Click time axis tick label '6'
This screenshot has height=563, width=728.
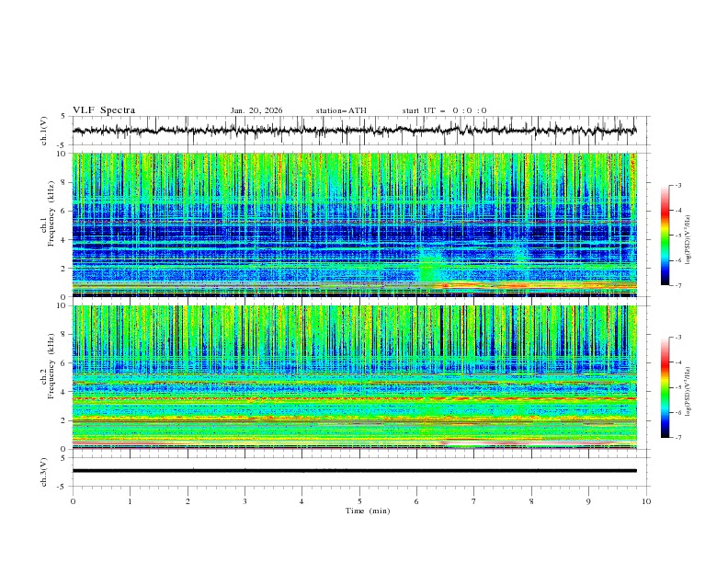coord(416,501)
